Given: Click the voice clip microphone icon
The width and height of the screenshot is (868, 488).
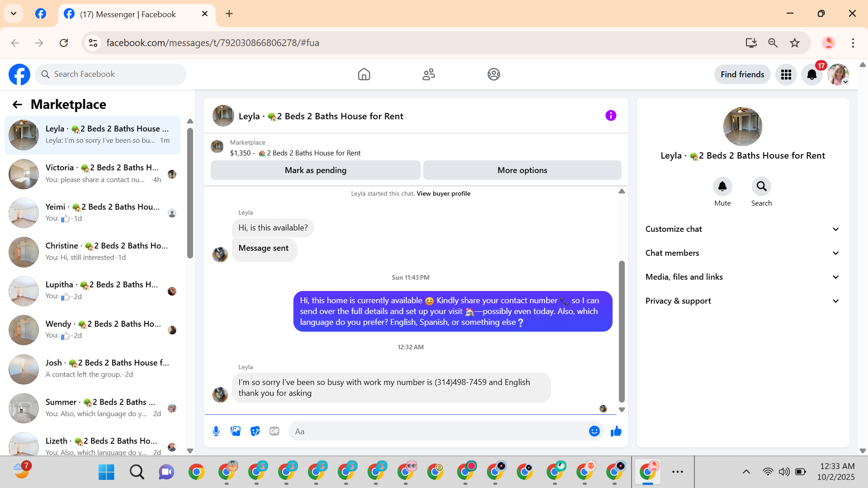Looking at the screenshot, I should point(216,431).
